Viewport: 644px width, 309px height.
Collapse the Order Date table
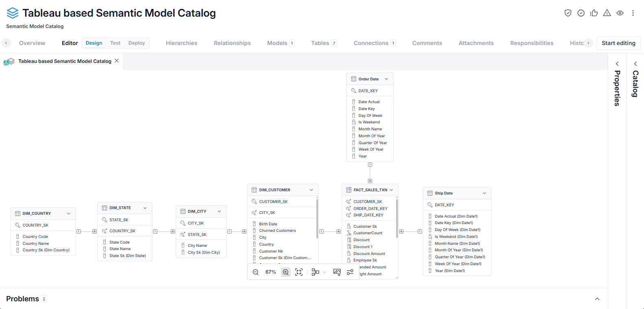tap(386, 79)
